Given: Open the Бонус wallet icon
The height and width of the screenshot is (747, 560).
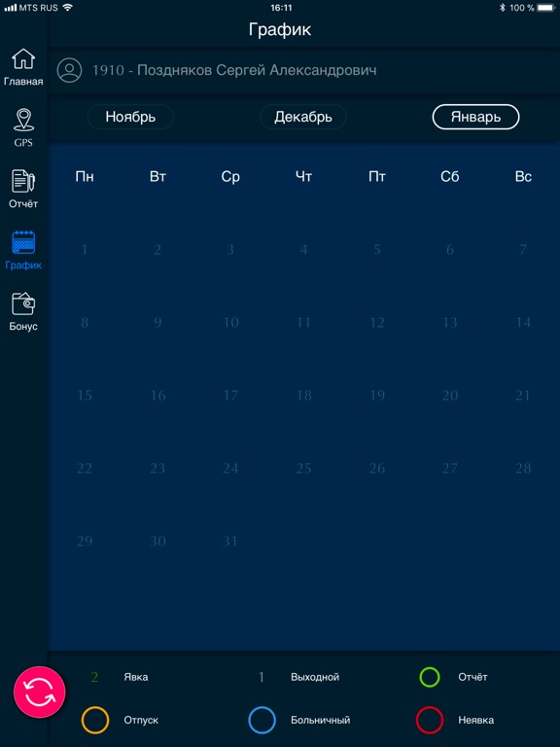Looking at the screenshot, I should pyautogui.click(x=23, y=303).
